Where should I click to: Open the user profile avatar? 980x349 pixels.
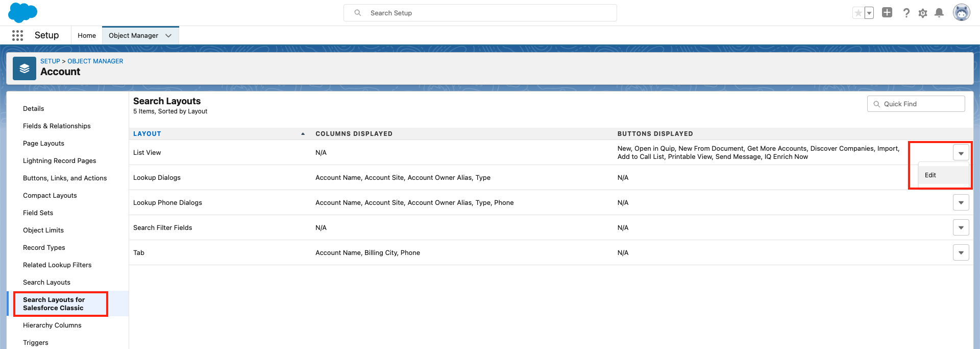961,13
